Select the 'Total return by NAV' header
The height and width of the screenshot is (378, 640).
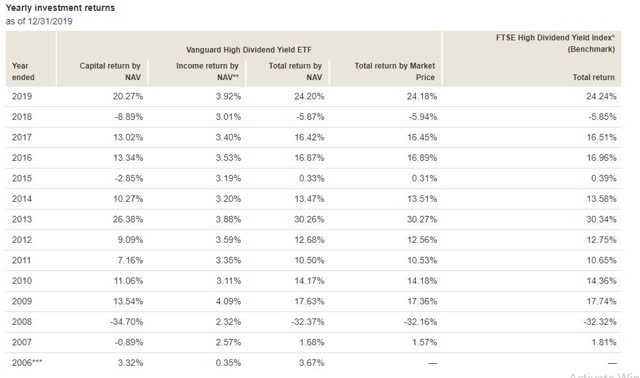pyautogui.click(x=295, y=71)
